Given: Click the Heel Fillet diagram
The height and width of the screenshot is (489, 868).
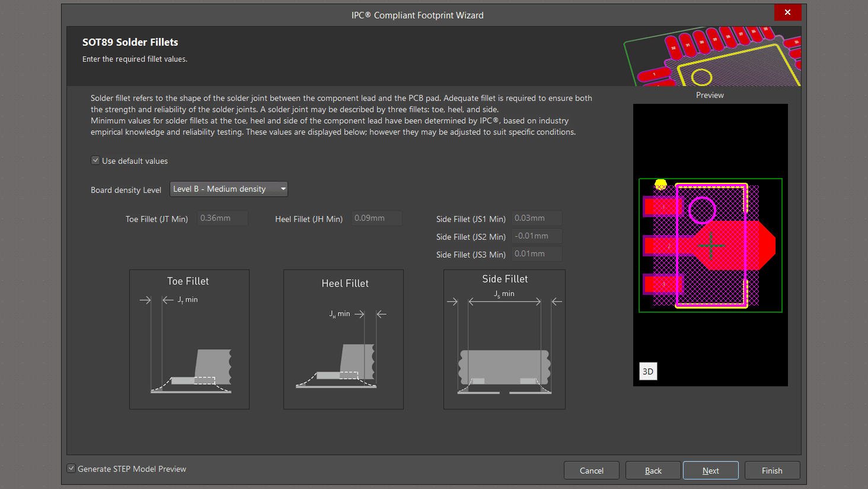Looking at the screenshot, I should (343, 339).
